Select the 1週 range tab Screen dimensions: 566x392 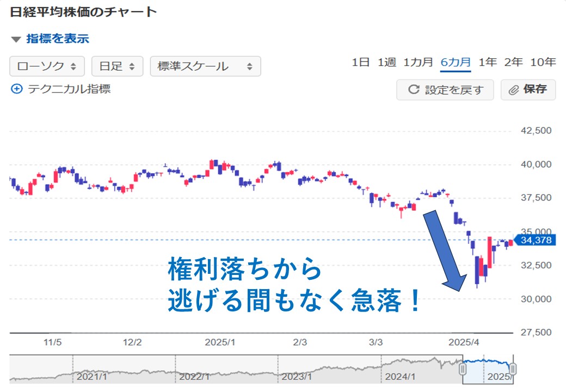(386, 62)
